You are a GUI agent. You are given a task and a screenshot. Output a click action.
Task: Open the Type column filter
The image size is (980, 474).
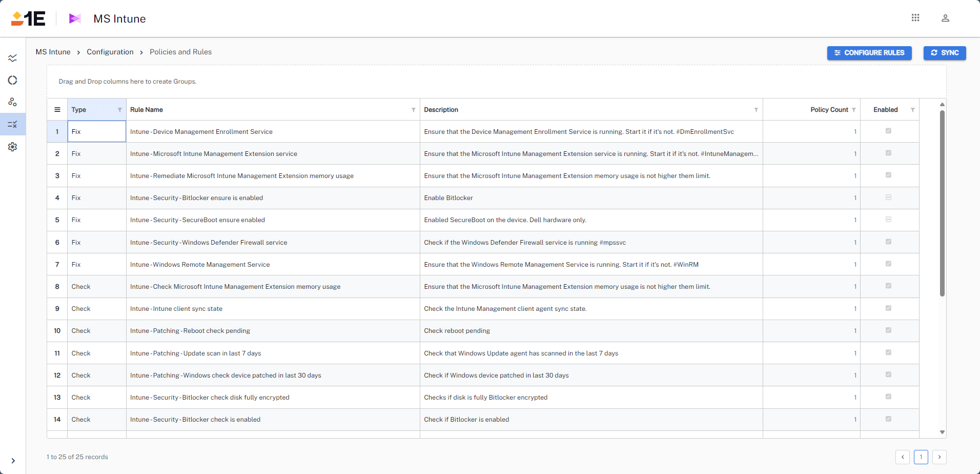point(120,110)
